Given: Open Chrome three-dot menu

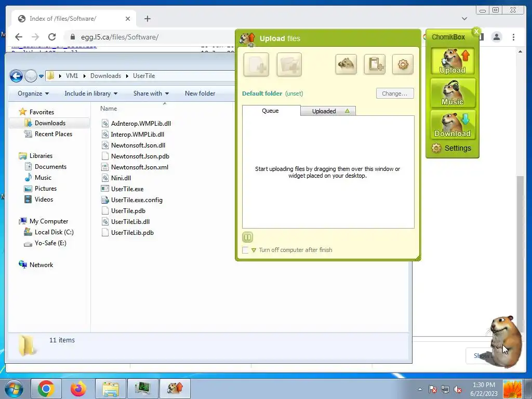Looking at the screenshot, I should coord(513,37).
